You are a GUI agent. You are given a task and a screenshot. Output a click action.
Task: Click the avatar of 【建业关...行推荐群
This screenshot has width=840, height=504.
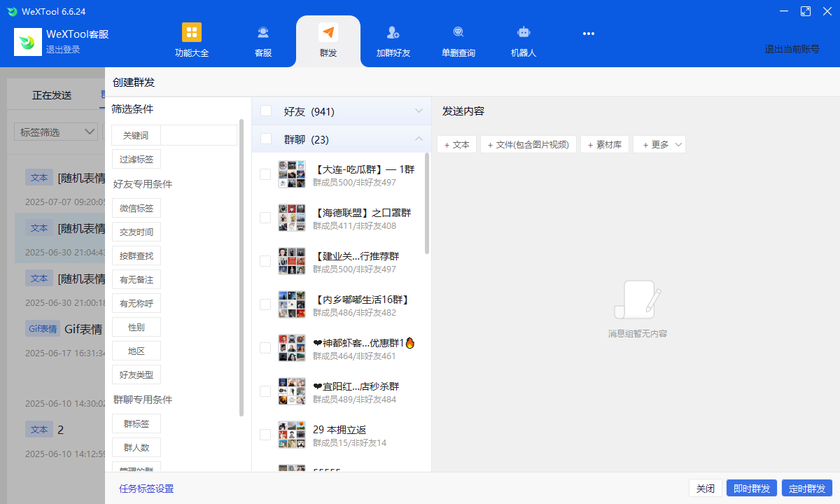pos(292,261)
